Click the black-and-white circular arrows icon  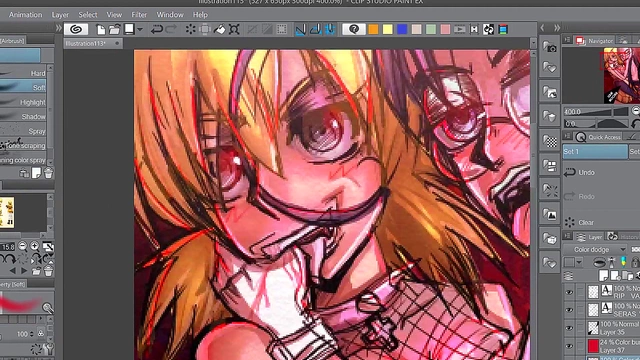pyautogui.click(x=489, y=29)
